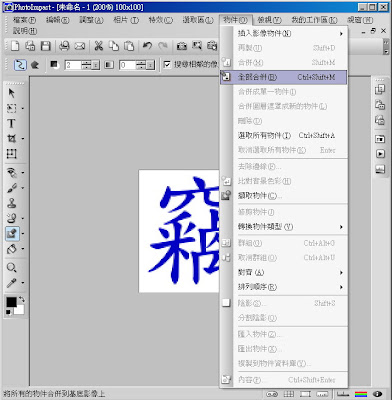Click the Cut scissors icon
The image size is (392, 400).
98,46
